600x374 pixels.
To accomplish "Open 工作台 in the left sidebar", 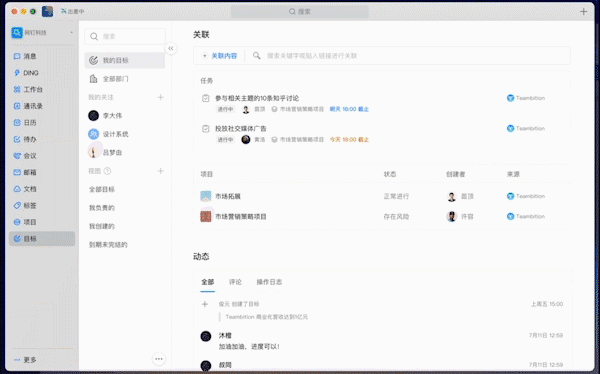I will tap(42, 89).
